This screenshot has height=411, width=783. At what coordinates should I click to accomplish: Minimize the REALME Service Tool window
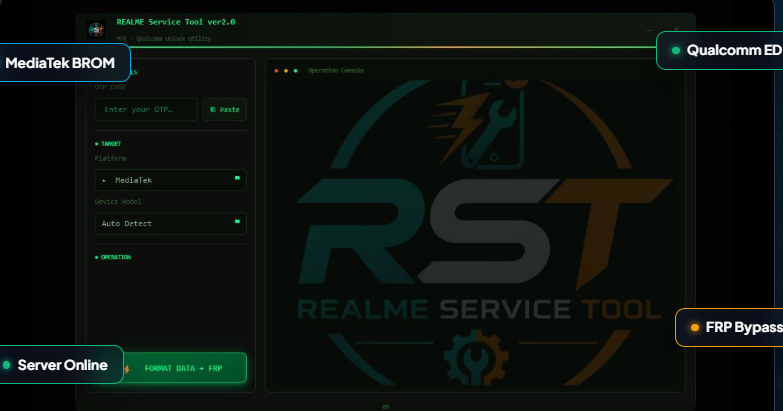[649, 30]
